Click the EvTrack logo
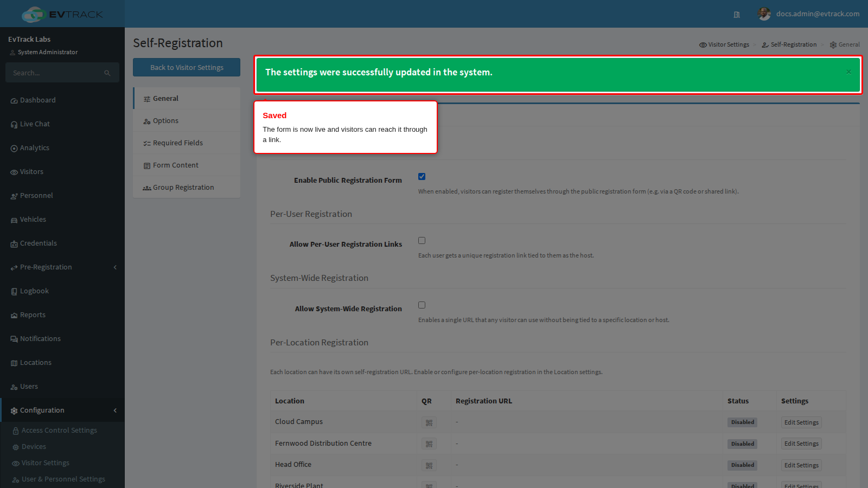The image size is (868, 488). coord(62,14)
